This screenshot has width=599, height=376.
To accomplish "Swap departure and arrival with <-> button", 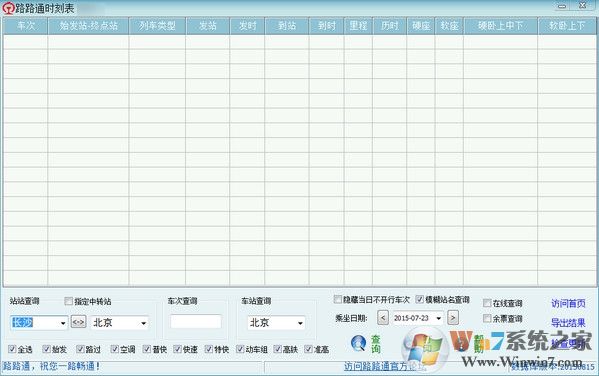I will pyautogui.click(x=78, y=322).
